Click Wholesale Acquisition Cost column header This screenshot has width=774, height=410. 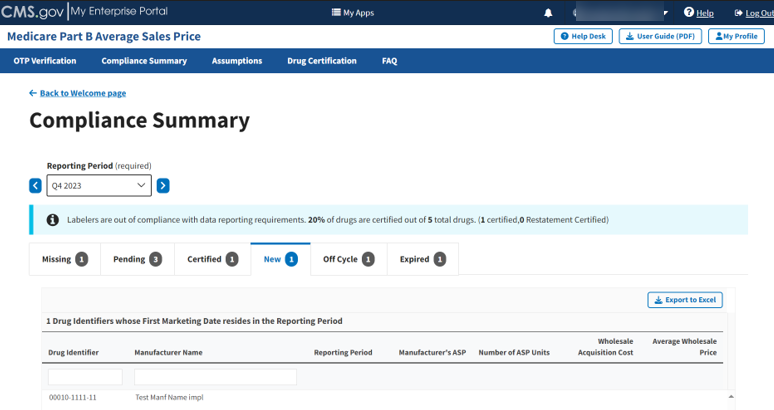tap(606, 347)
